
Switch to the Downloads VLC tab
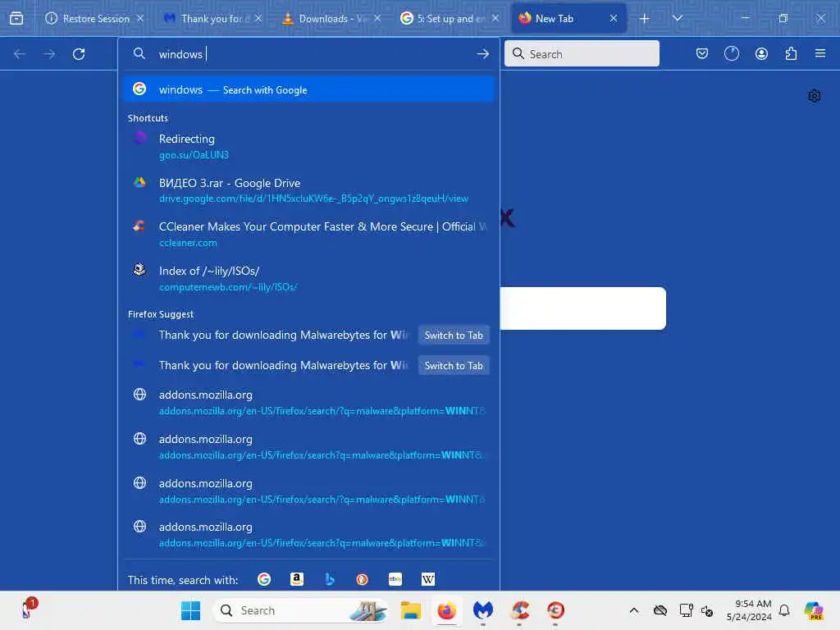tap(331, 18)
